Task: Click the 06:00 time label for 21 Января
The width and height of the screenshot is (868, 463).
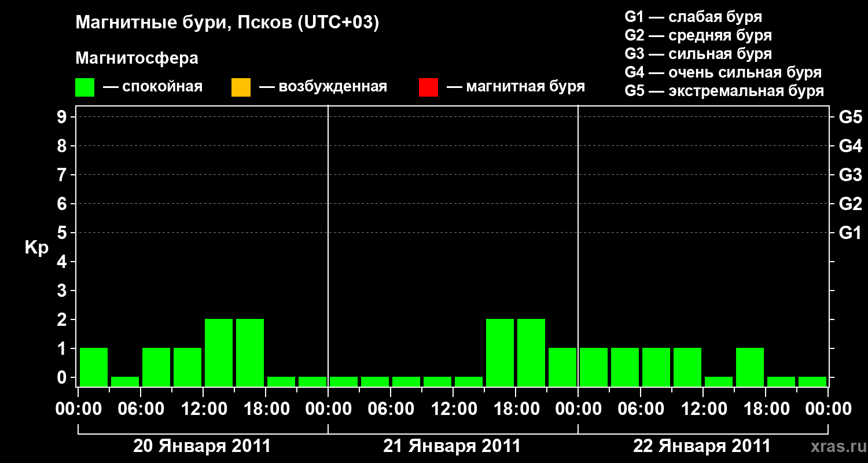Action: coord(391,410)
